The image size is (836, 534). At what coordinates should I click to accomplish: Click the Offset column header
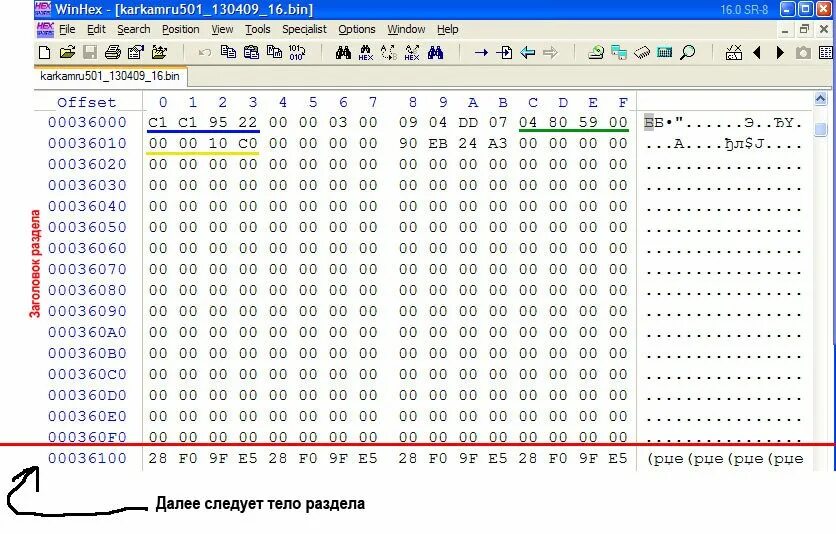[x=86, y=102]
